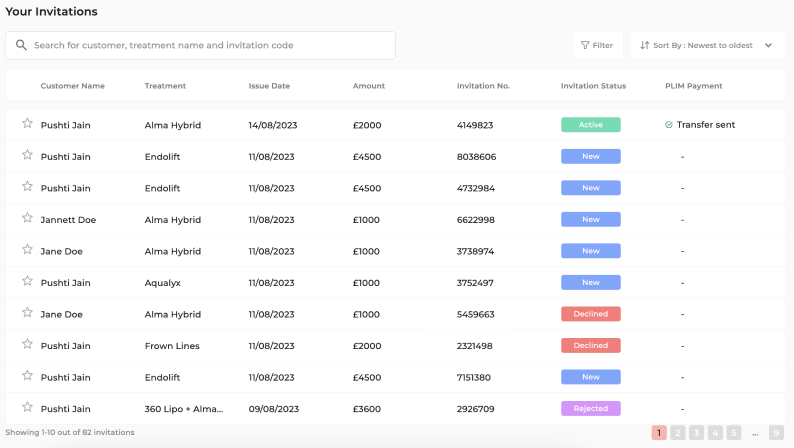The width and height of the screenshot is (794, 448).
Task: Click the filter funnel icon
Action: [x=585, y=45]
